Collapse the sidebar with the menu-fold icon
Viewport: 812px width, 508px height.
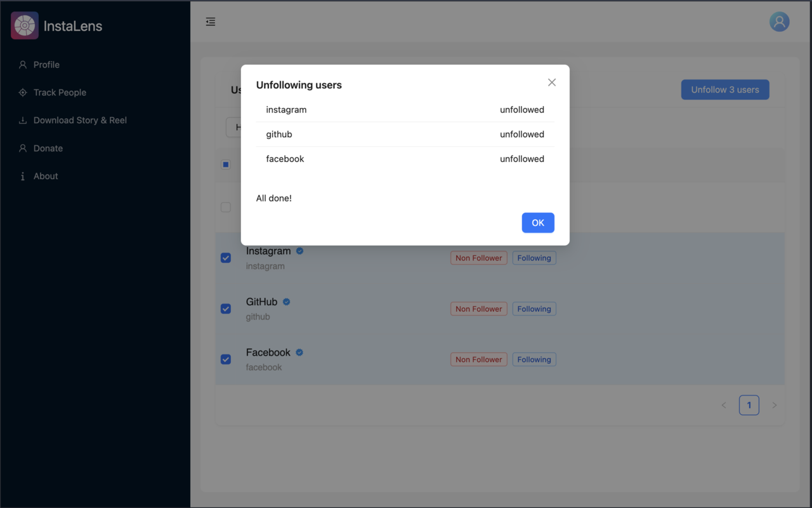211,22
